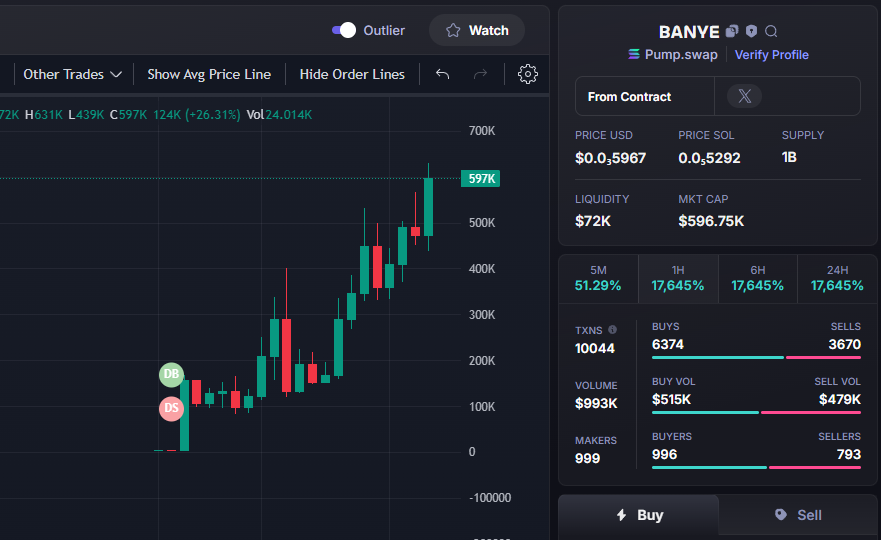This screenshot has width=881, height=540.
Task: Select the price SOL value 0.0₅5292
Action: pos(709,158)
